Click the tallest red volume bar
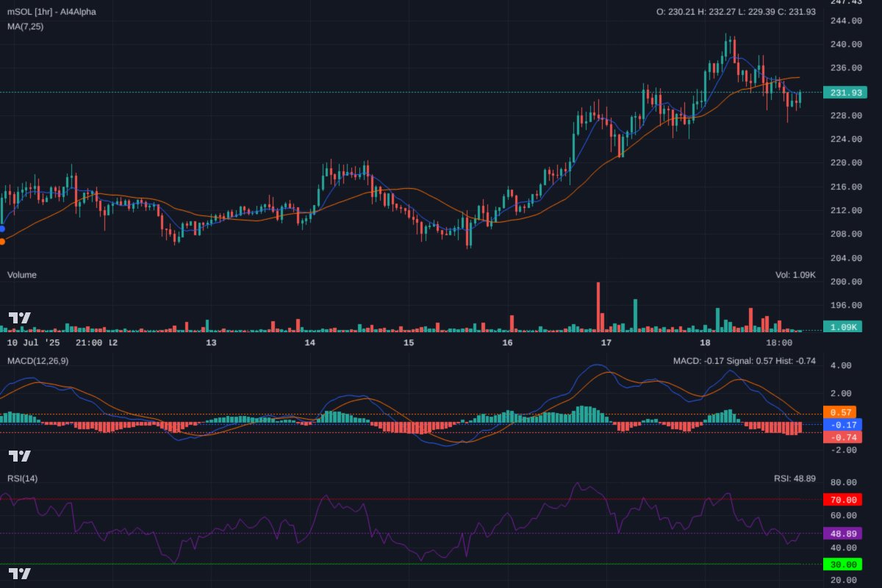 (x=598, y=306)
